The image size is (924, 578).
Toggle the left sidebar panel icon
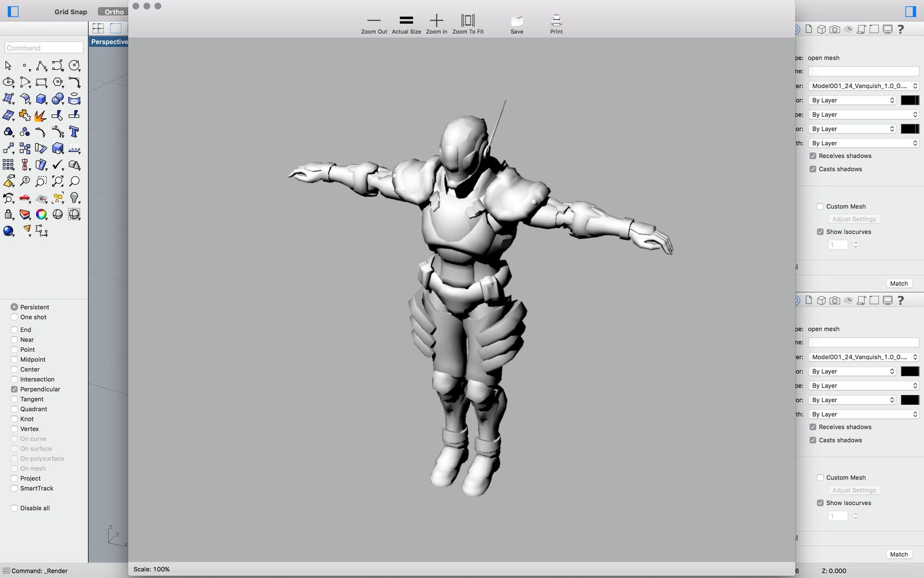[x=13, y=11]
